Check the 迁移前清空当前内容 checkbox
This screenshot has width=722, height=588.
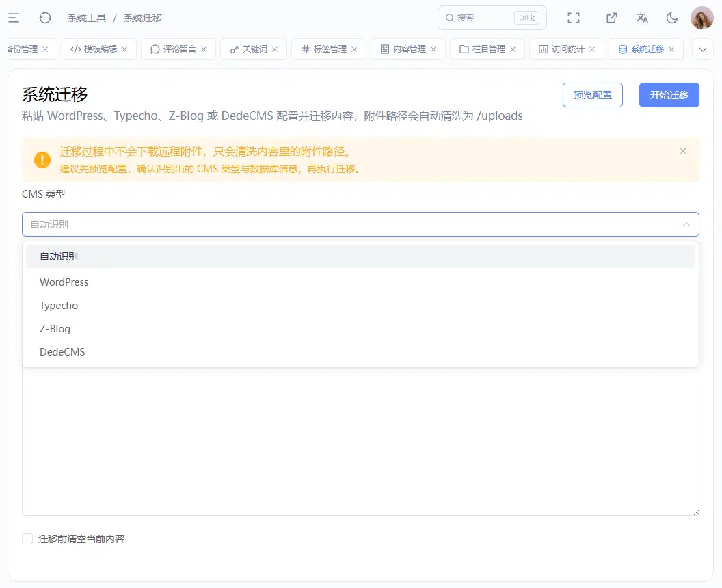(x=27, y=539)
